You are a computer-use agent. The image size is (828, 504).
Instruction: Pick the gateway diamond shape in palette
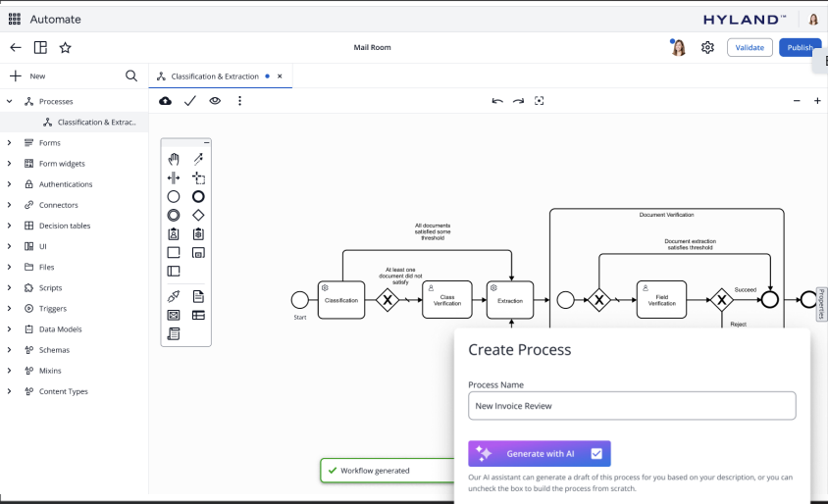coord(198,215)
